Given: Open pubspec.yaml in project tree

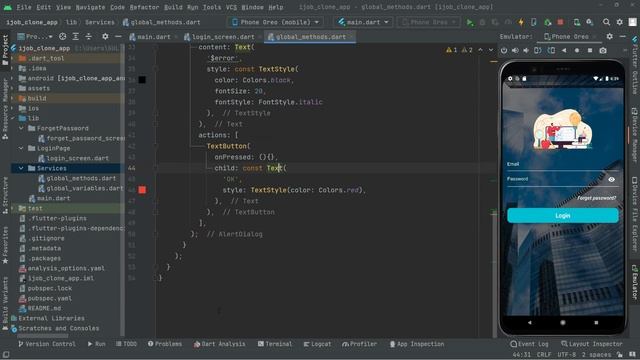Looking at the screenshot, I should (x=49, y=298).
